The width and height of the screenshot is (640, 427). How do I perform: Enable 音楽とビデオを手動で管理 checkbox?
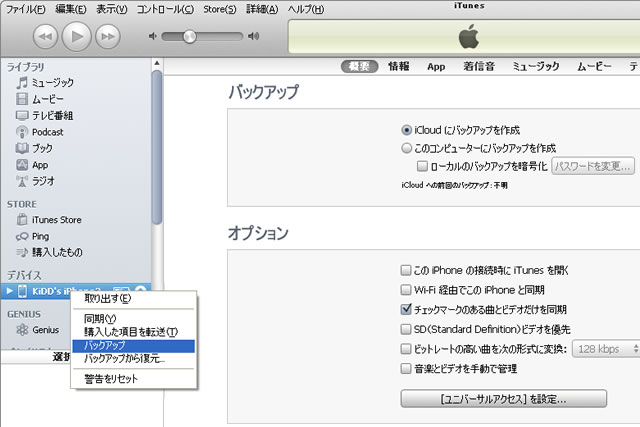(405, 369)
